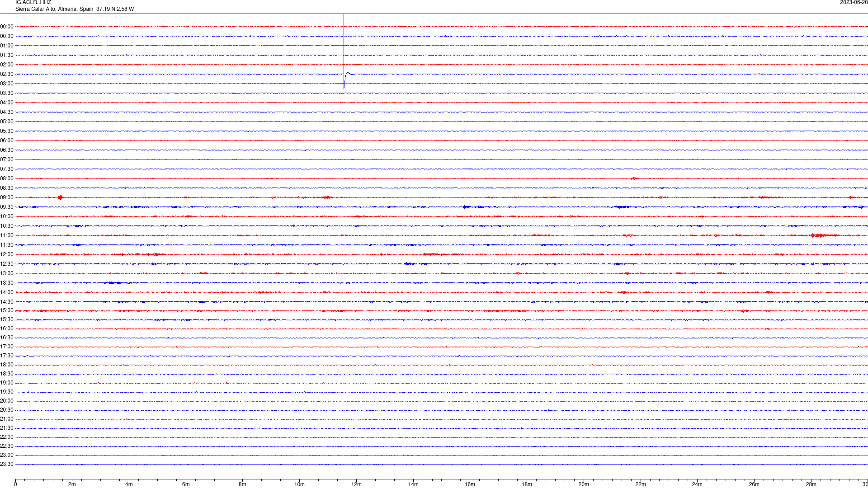Click the 12m tick on the time axis
This screenshot has height=488, width=868.
pos(356,484)
